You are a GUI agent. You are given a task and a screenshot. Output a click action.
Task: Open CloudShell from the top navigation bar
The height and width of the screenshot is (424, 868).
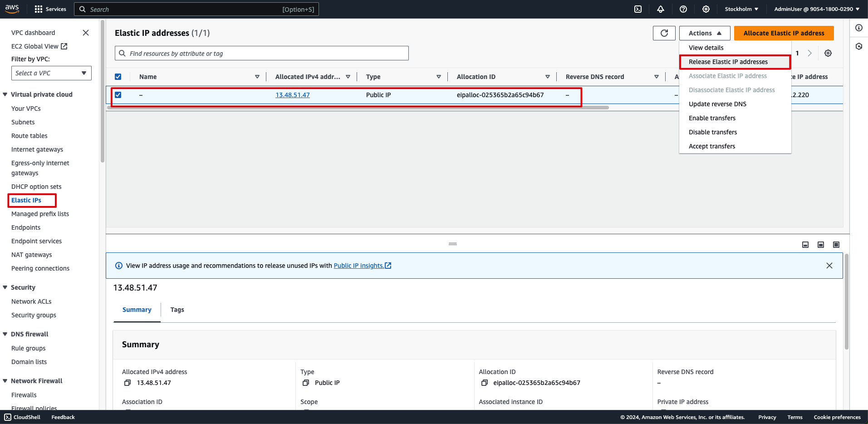pyautogui.click(x=638, y=9)
